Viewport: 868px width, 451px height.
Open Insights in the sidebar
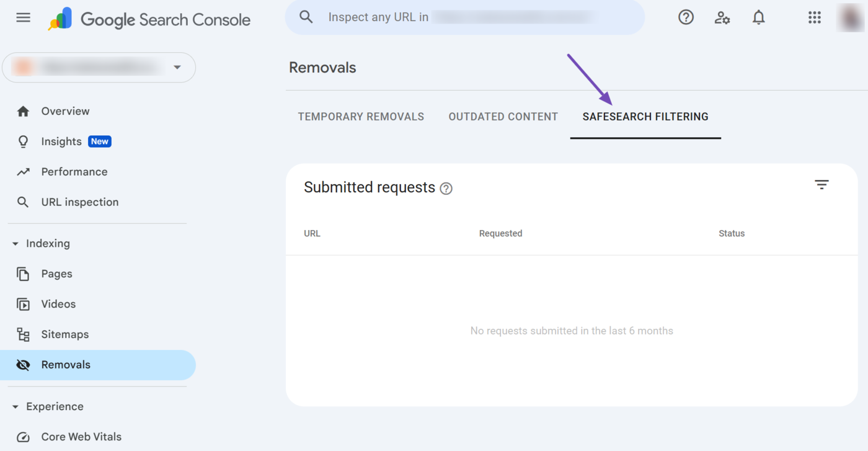[x=61, y=141]
